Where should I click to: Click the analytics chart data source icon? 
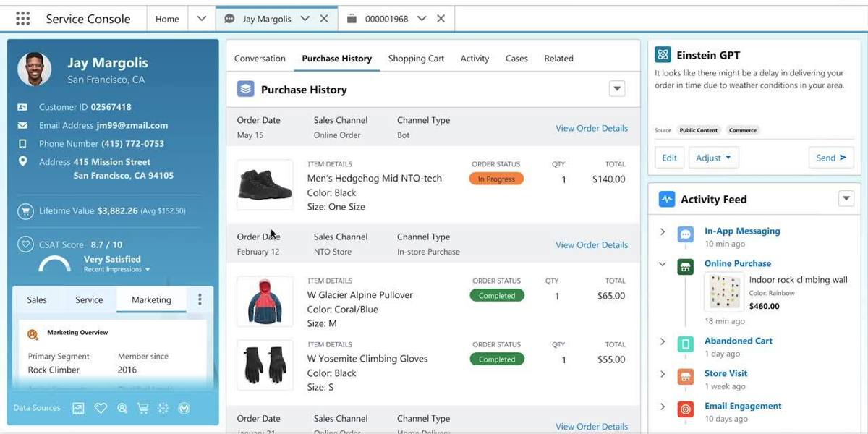click(x=78, y=408)
